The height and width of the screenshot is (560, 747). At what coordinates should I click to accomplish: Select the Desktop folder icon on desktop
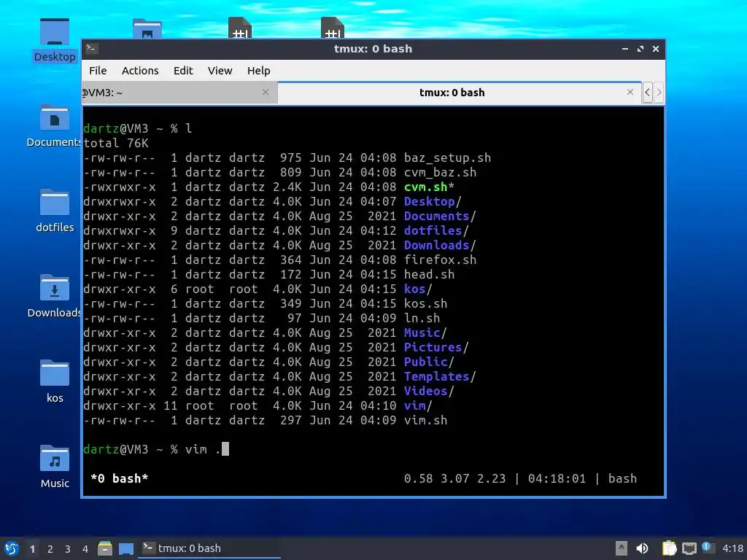pos(54,40)
